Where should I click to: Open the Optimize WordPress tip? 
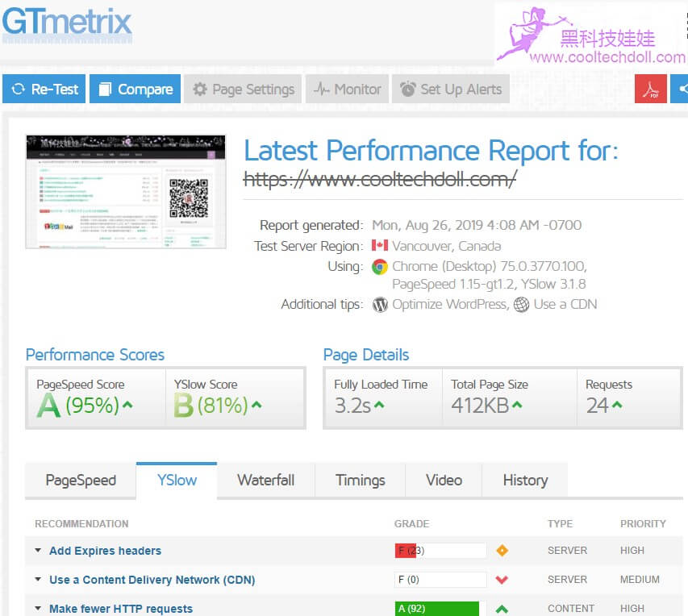click(450, 305)
